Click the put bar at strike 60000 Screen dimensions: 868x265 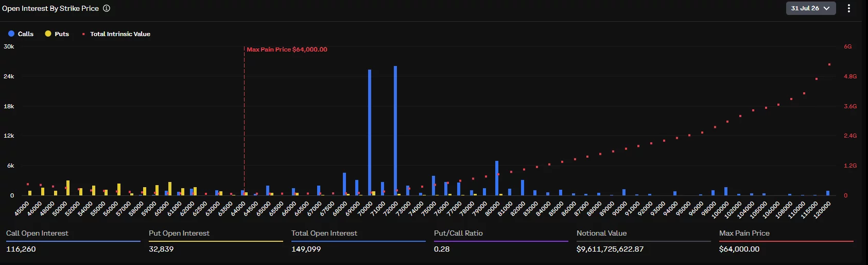coord(170,189)
